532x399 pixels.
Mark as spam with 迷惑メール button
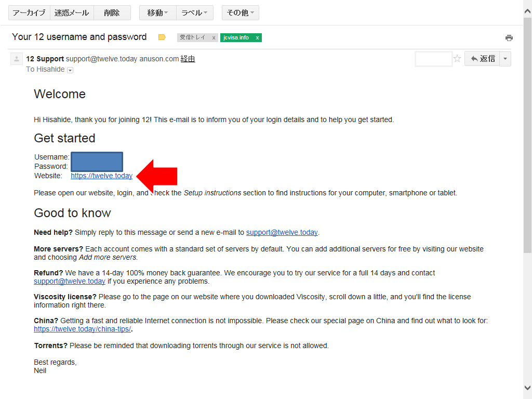(72, 13)
